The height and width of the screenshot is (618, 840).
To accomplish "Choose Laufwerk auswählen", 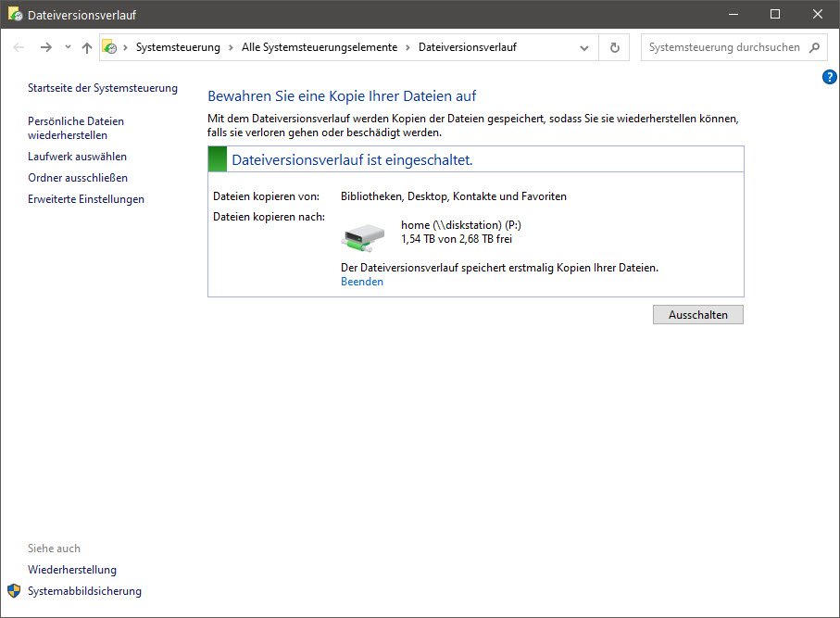I will pos(77,157).
